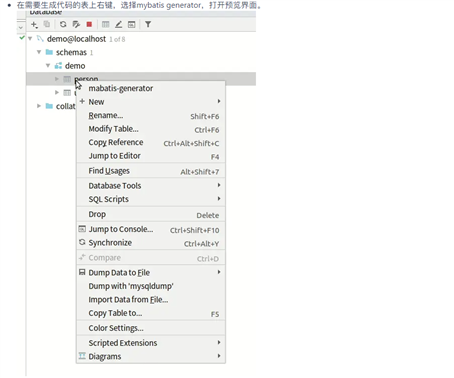Viewport: 454px width, 378px height.
Task: Collapse the schemas tree node
Action: tap(39, 52)
